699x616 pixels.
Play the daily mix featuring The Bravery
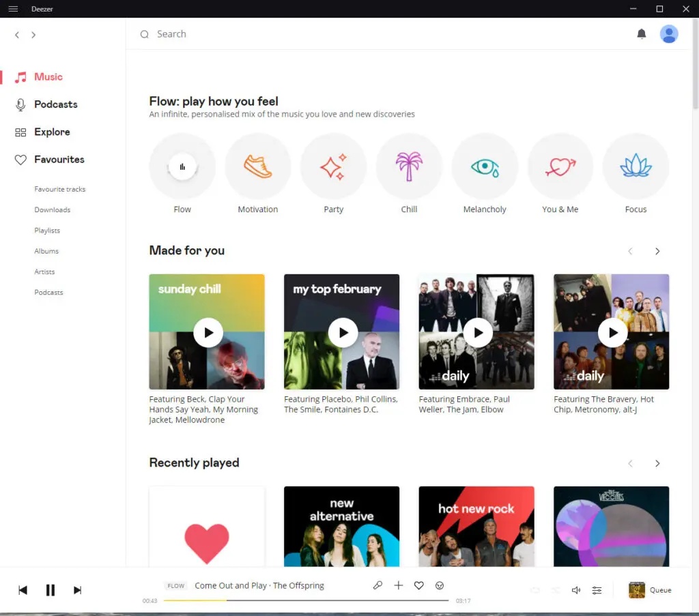613,332
